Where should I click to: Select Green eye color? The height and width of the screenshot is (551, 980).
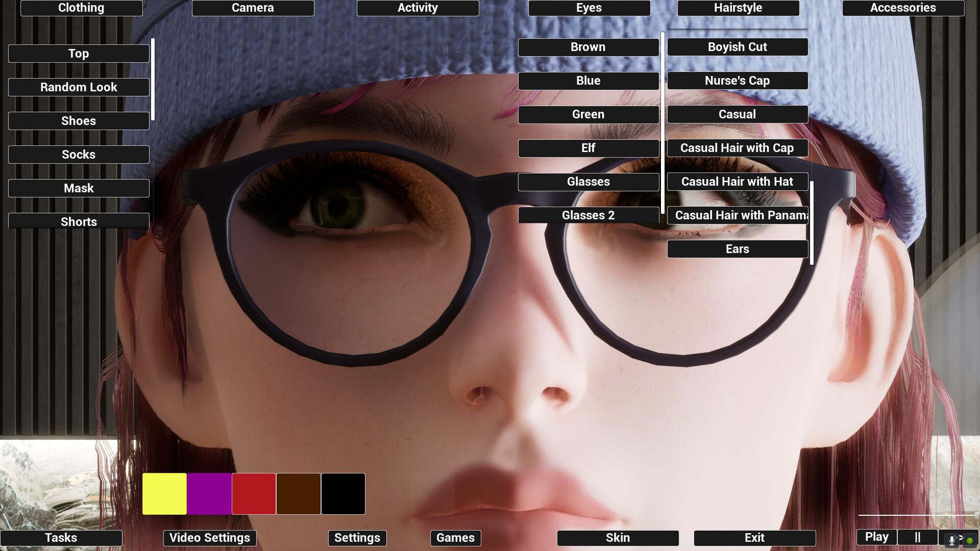point(588,114)
